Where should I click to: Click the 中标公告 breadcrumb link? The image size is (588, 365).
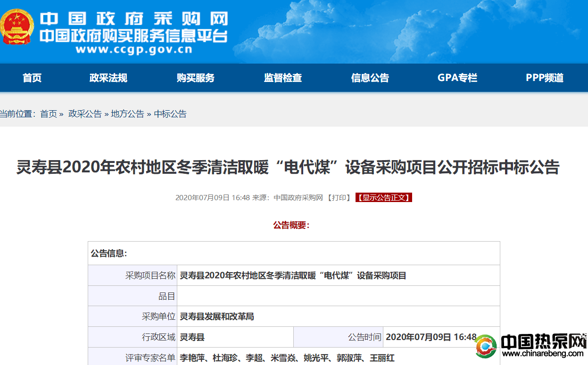pos(170,114)
